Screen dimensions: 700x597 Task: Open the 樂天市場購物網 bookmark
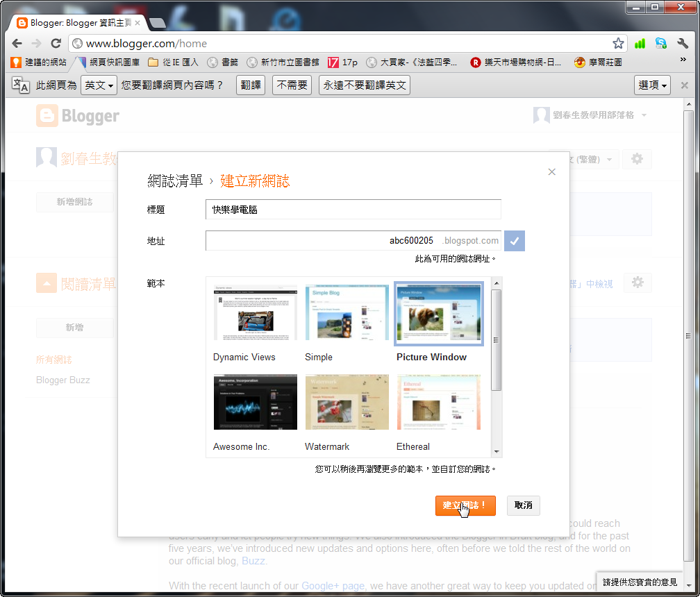[516, 62]
